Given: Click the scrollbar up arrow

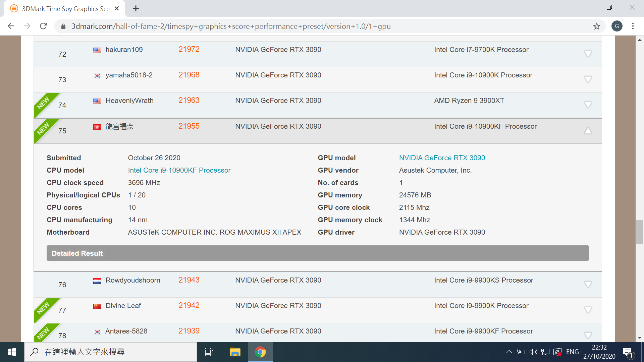Looking at the screenshot, I should (x=640, y=40).
